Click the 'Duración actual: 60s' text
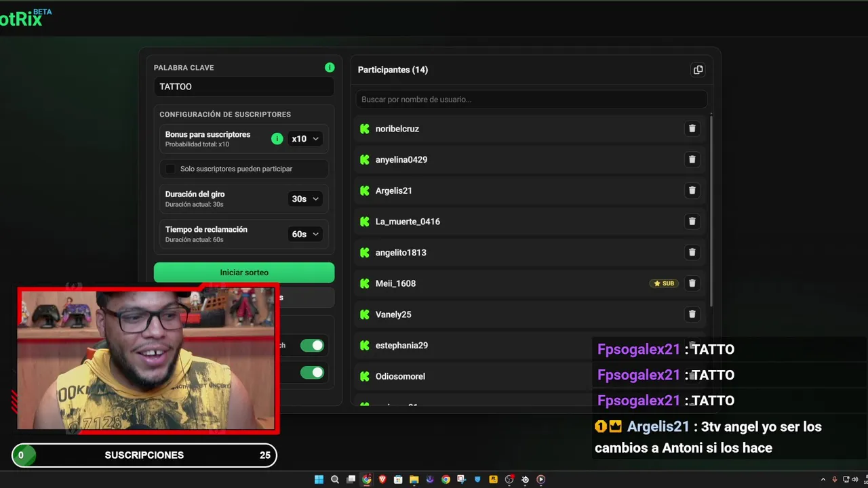This screenshot has width=868, height=488. [195, 239]
